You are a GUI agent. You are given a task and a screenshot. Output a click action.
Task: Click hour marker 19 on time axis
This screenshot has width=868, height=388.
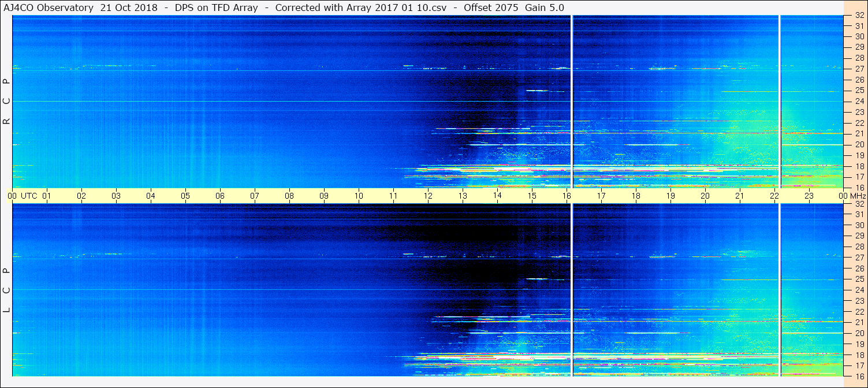[x=670, y=196]
